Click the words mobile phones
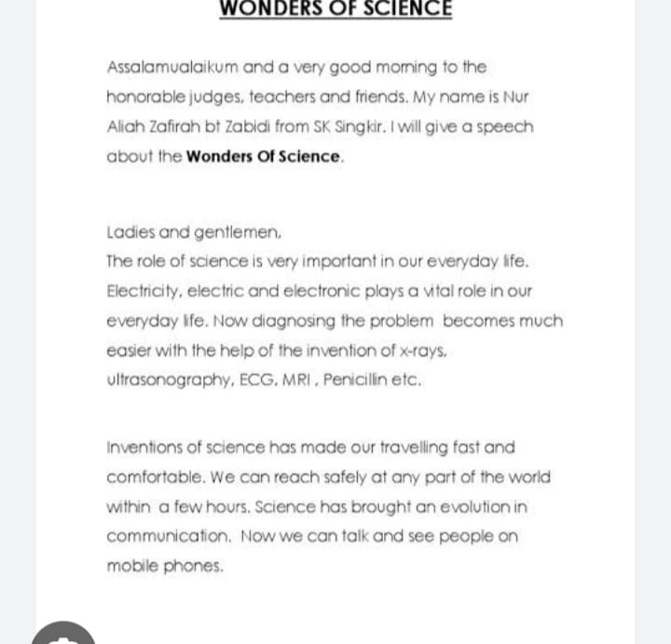The width and height of the screenshot is (671, 644). coord(165,566)
